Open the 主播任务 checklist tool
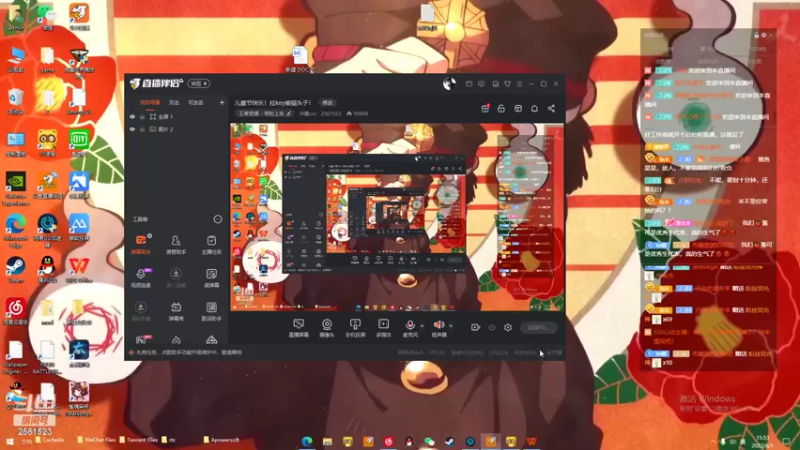800x450 pixels. click(211, 244)
